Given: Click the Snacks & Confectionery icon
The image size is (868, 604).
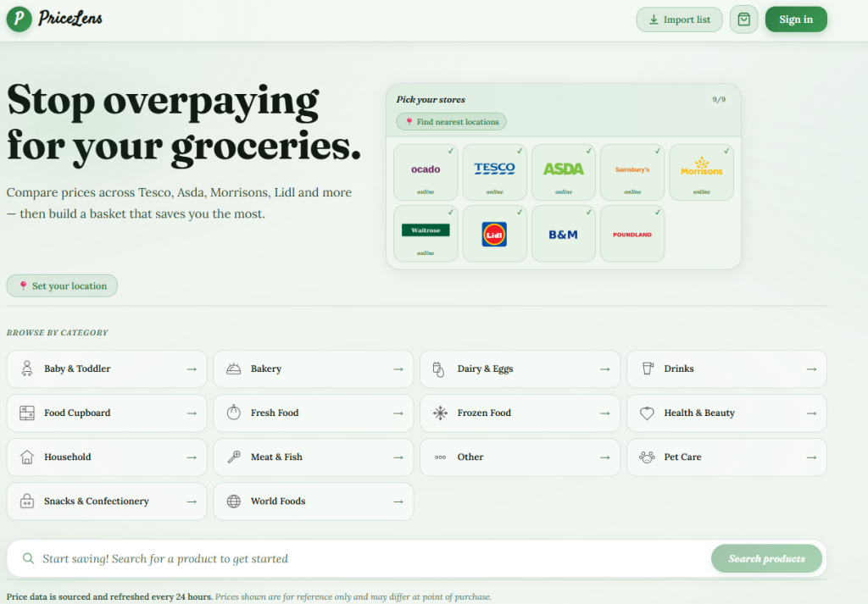Looking at the screenshot, I should [26, 501].
